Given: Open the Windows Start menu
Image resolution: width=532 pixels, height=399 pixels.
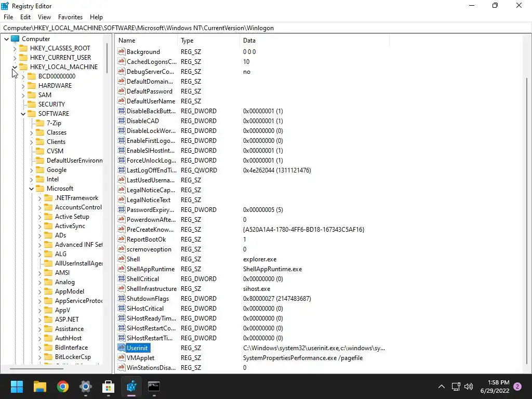Looking at the screenshot, I should (x=17, y=387).
